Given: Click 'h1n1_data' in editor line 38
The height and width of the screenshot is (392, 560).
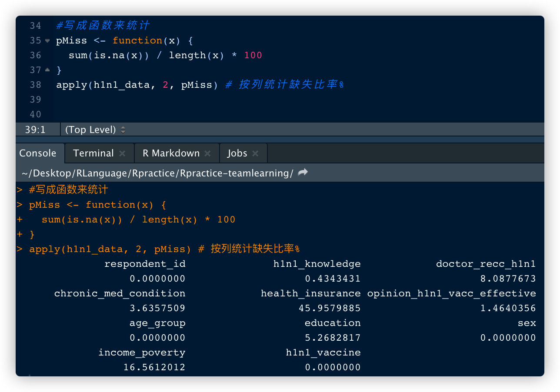Looking at the screenshot, I should tap(122, 85).
